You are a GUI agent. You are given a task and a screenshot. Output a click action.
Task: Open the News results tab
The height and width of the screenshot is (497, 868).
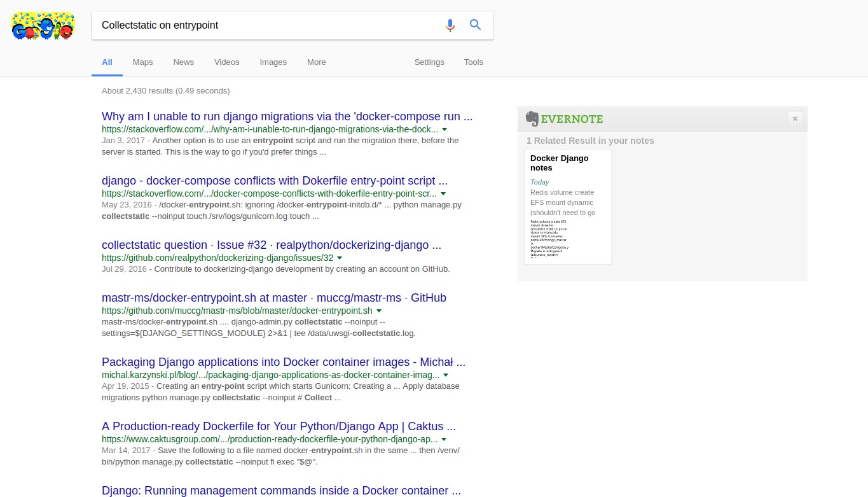click(183, 62)
